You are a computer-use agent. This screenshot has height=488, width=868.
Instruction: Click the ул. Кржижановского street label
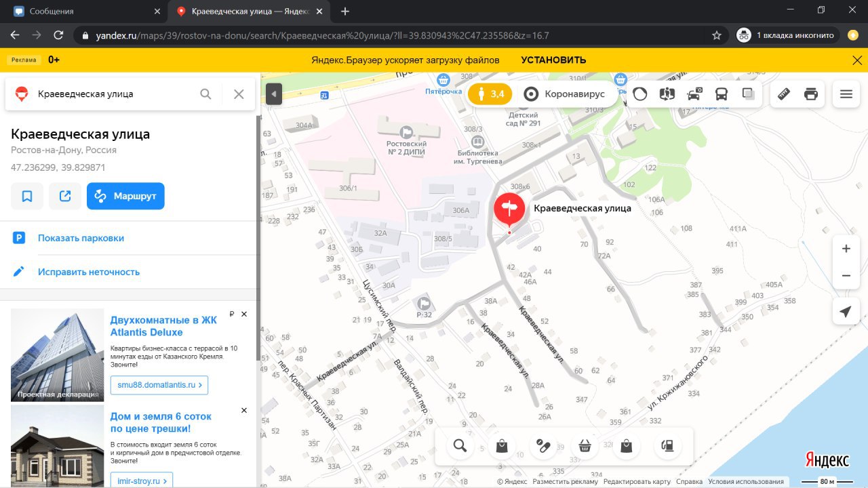(x=677, y=382)
